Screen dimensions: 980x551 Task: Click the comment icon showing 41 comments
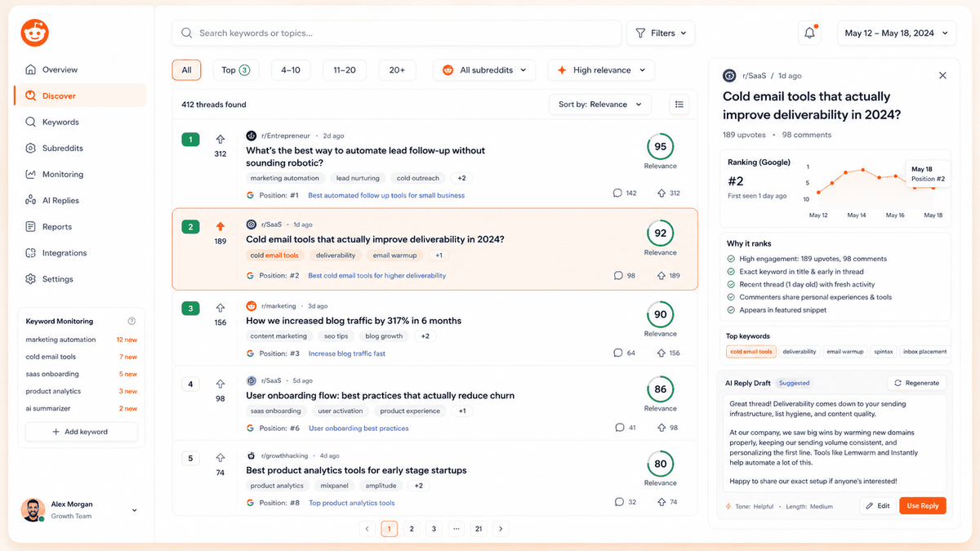tap(620, 428)
